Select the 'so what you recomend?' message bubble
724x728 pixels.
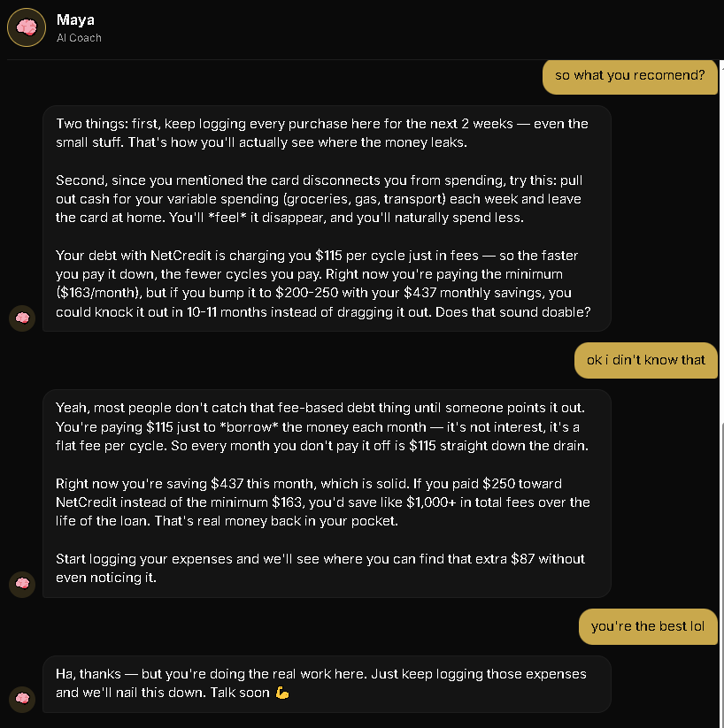tap(629, 76)
